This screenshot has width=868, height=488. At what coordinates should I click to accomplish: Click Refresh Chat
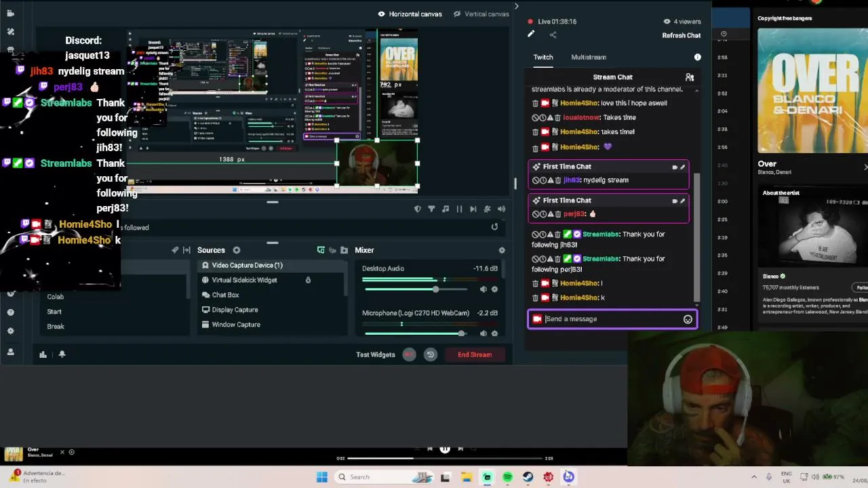[x=682, y=35]
